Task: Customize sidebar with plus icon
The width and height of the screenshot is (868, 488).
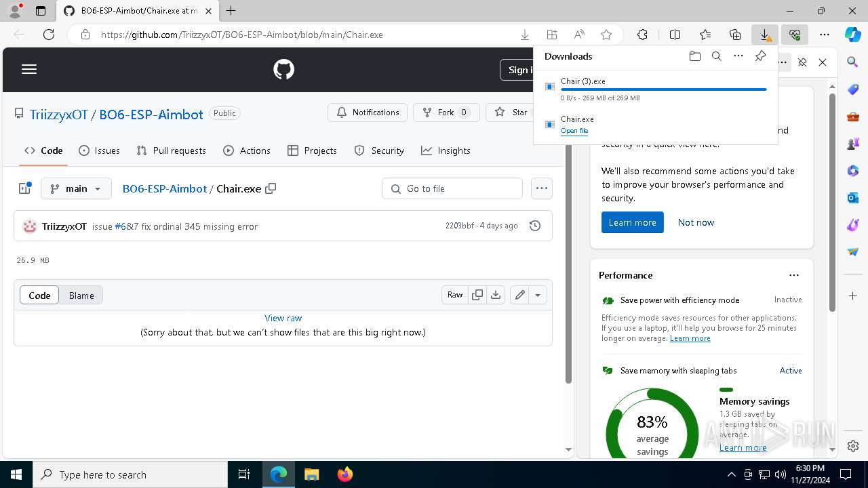Action: coord(853,296)
